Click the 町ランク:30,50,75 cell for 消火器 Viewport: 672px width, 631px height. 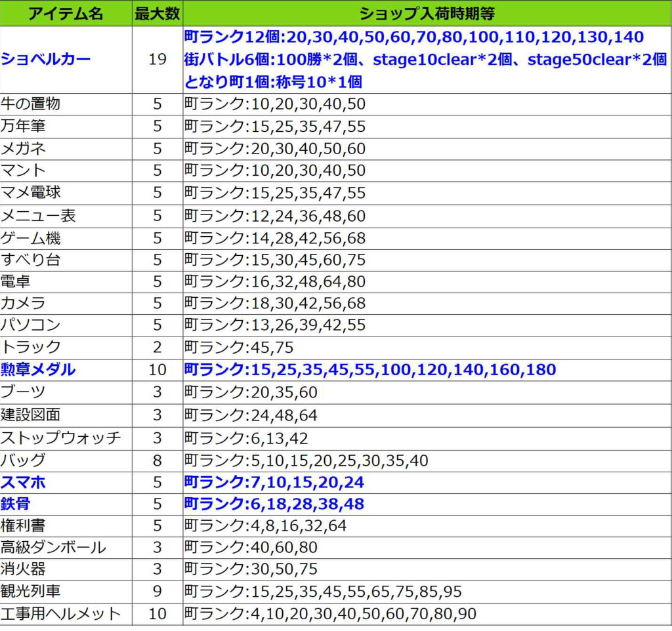coord(250,569)
